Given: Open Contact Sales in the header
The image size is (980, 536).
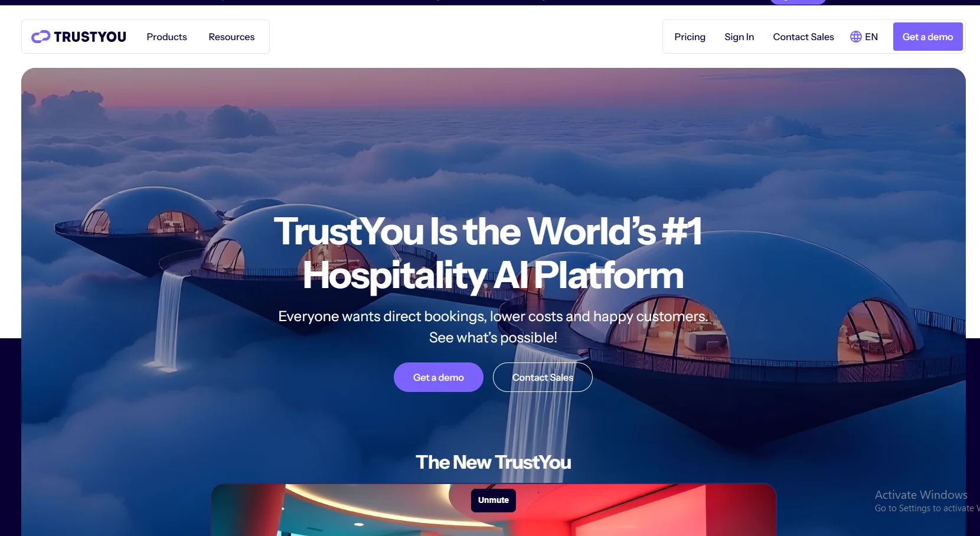Looking at the screenshot, I should click(803, 37).
